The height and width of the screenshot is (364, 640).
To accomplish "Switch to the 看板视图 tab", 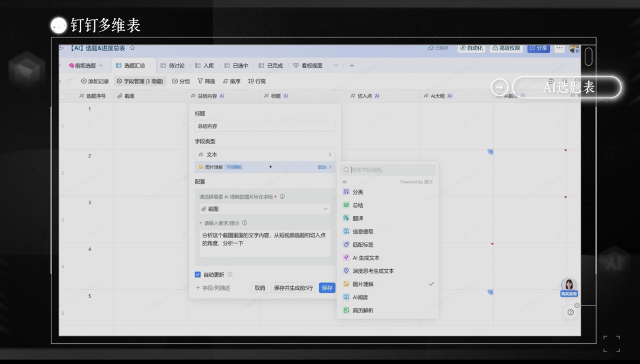I will point(308,65).
